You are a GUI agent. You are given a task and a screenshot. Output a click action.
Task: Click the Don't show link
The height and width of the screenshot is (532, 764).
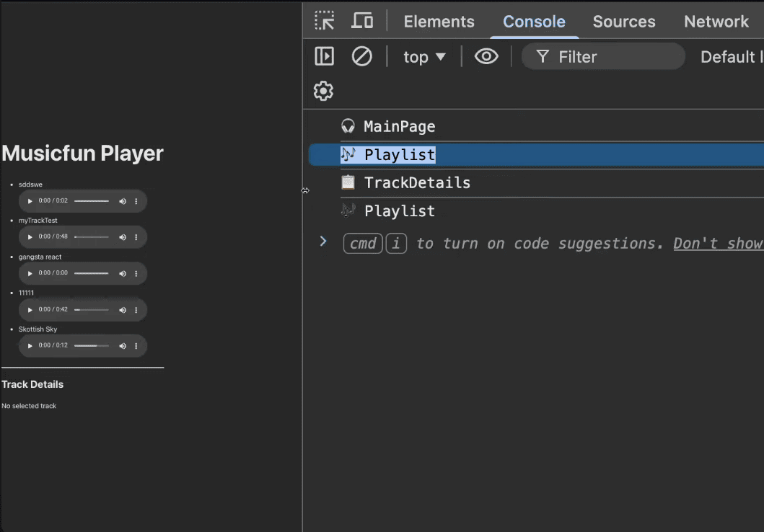point(718,244)
